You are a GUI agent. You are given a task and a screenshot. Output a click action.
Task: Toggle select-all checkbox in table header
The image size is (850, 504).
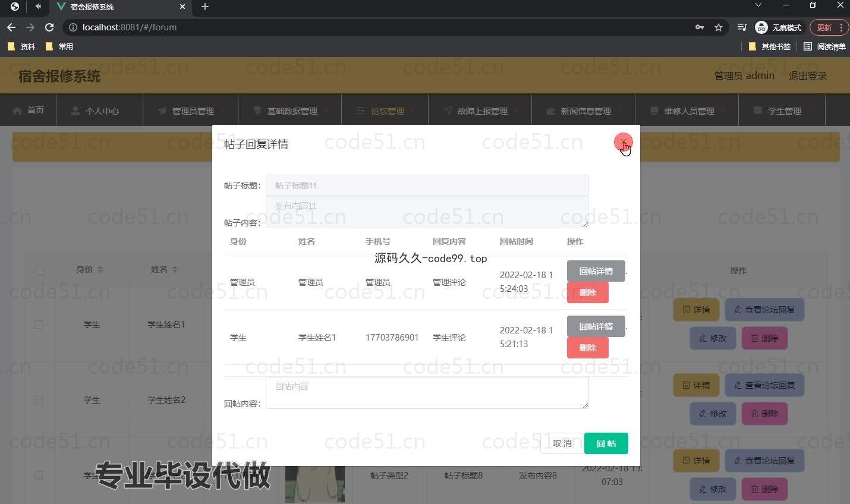pyautogui.click(x=39, y=270)
